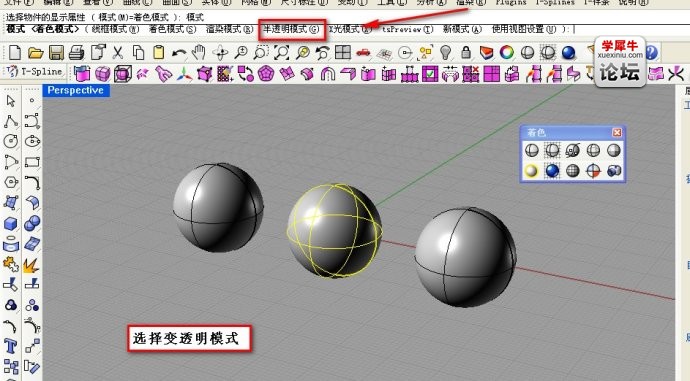
Task: Click the Save floppy disk icon
Action: pos(56,53)
